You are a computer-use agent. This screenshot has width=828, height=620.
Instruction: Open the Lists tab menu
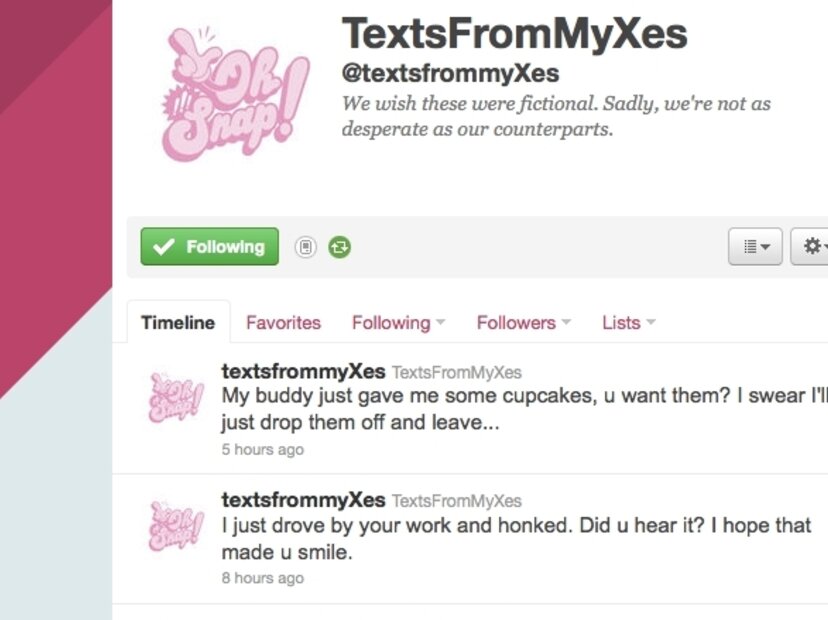tap(628, 323)
